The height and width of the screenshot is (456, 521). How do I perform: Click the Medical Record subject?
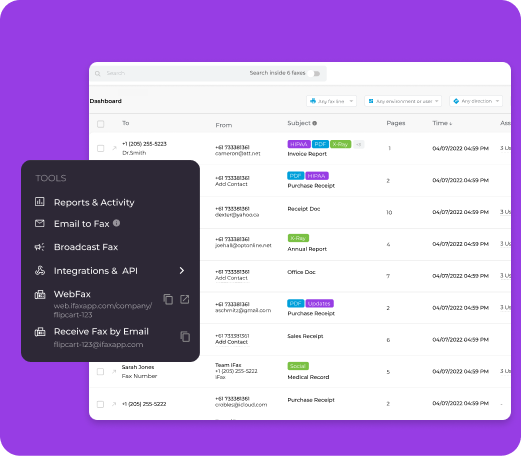click(308, 377)
